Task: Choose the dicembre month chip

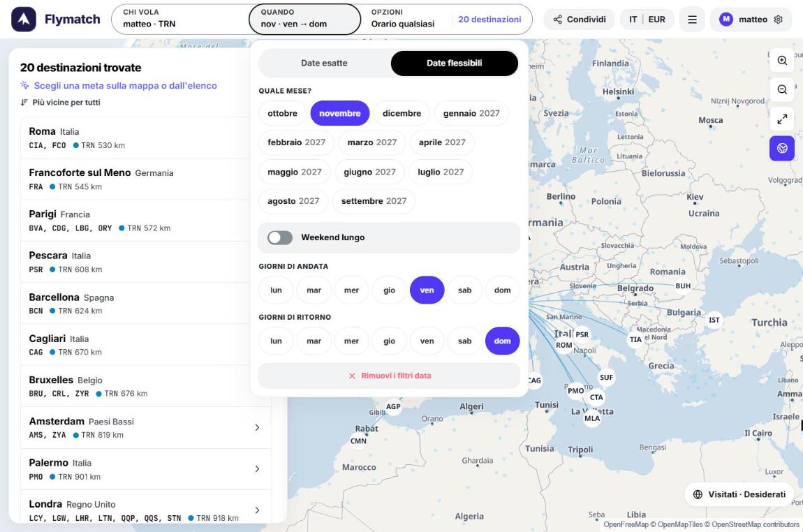Action: point(402,113)
